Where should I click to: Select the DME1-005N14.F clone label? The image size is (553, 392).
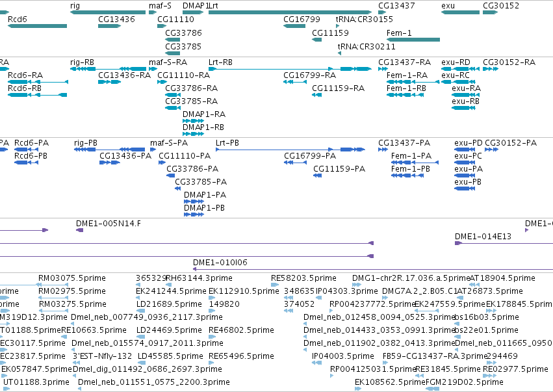[109, 224]
